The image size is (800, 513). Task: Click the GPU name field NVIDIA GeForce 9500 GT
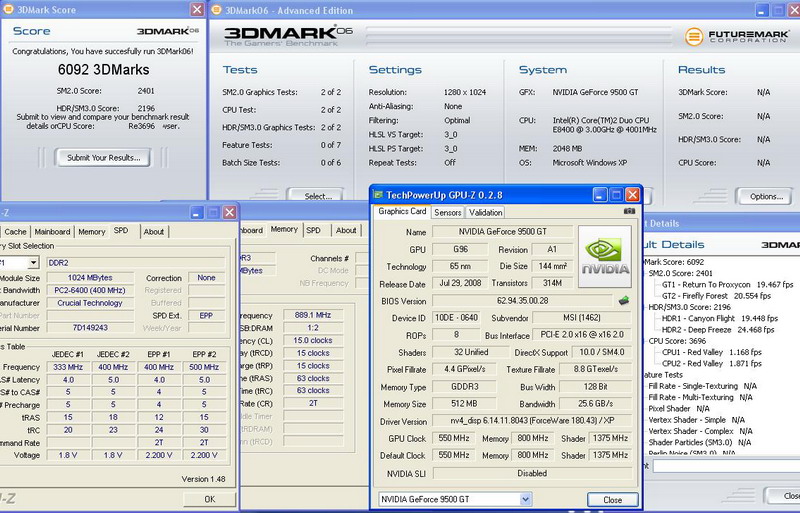point(503,232)
